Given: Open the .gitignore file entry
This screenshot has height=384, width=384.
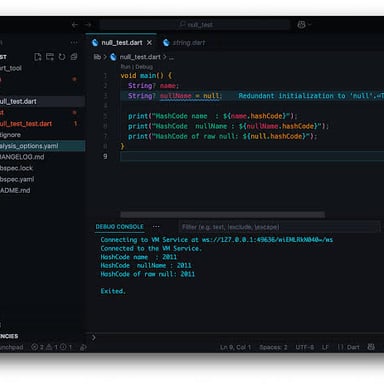Looking at the screenshot, I should [42, 135].
